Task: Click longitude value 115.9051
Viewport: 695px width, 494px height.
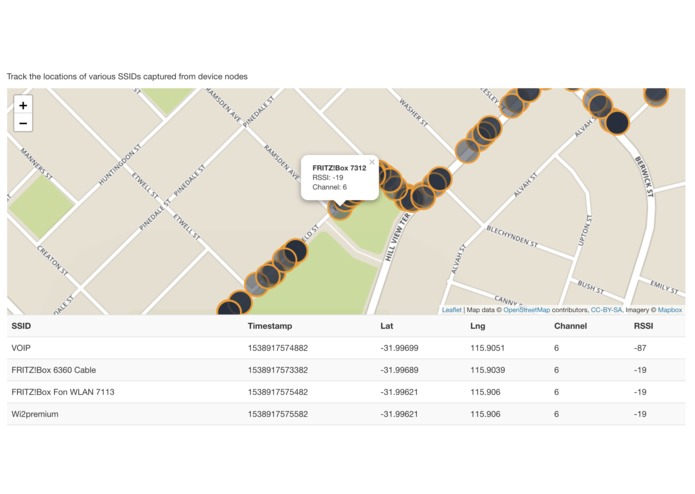Action: (x=488, y=348)
